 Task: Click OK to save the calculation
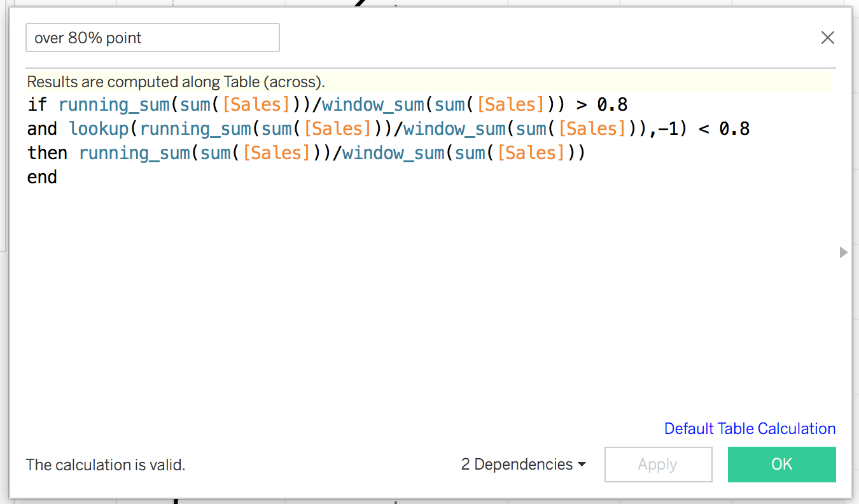[781, 465]
